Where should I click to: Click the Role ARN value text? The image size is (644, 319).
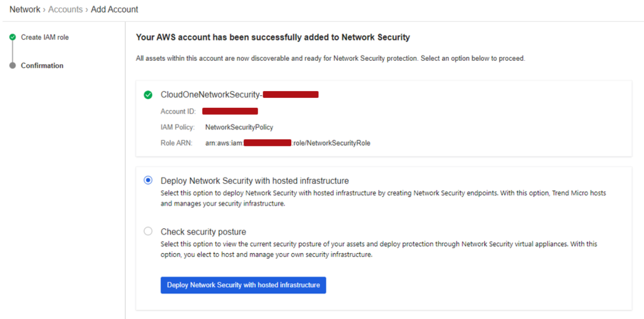click(x=287, y=143)
